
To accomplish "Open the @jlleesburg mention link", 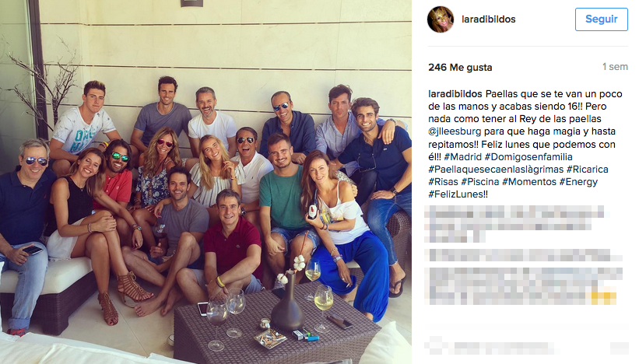I will tap(455, 131).
